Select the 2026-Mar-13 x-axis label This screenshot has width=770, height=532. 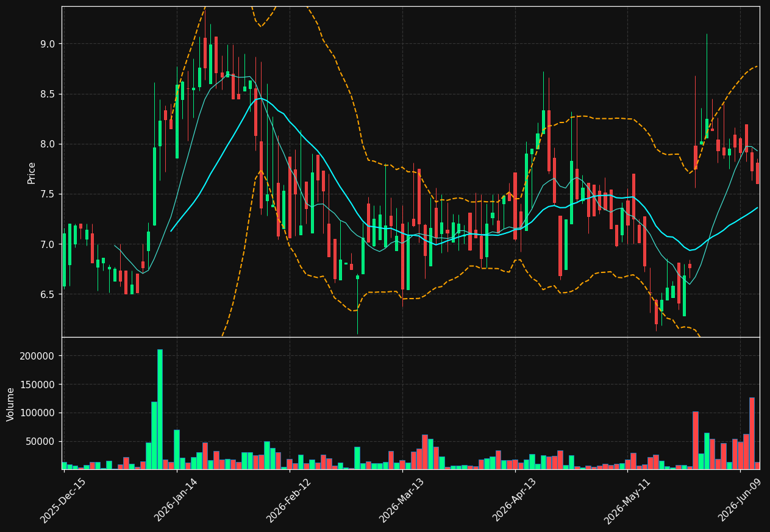click(402, 500)
